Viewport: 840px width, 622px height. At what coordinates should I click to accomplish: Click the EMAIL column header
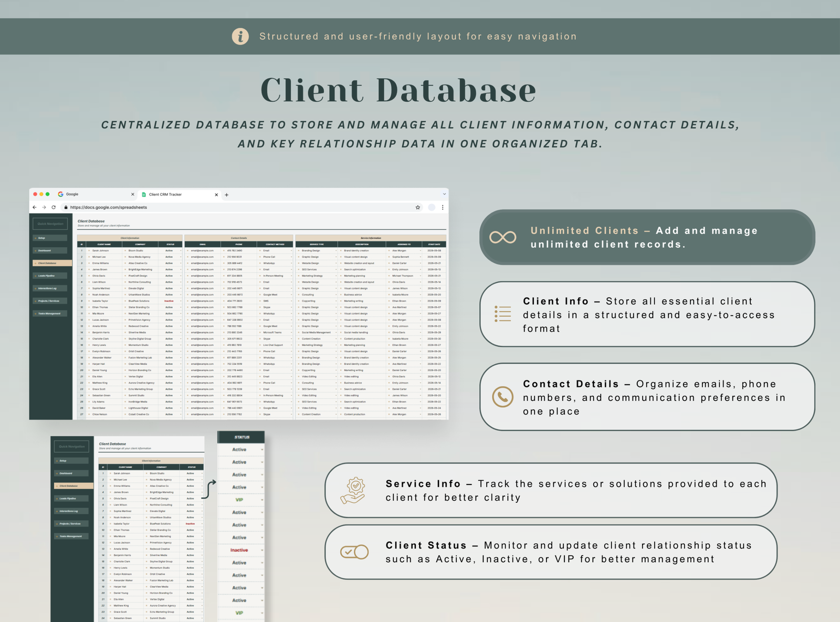click(x=203, y=245)
